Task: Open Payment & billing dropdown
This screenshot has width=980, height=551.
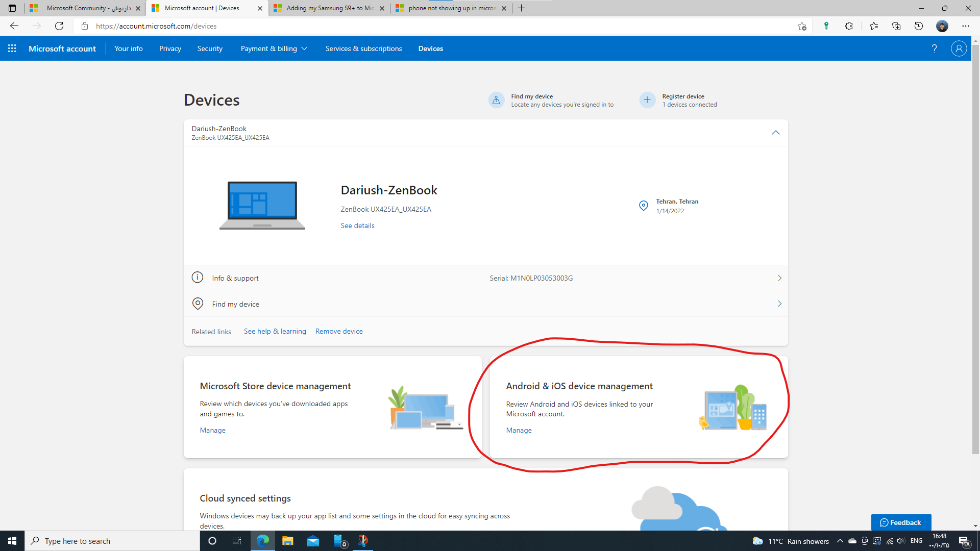Action: point(274,48)
